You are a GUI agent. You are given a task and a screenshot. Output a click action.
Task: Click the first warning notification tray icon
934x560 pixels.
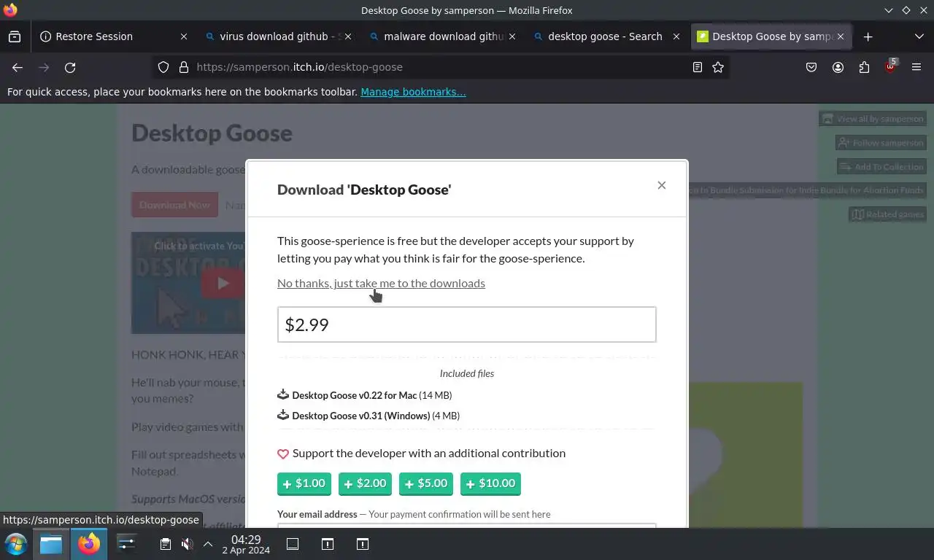click(328, 544)
